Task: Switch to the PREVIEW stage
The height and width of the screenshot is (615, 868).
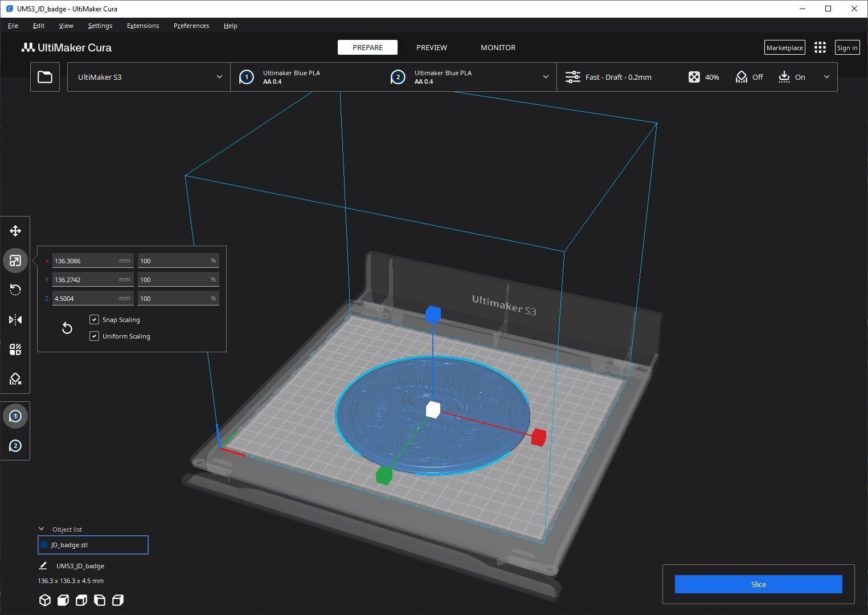Action: point(432,47)
